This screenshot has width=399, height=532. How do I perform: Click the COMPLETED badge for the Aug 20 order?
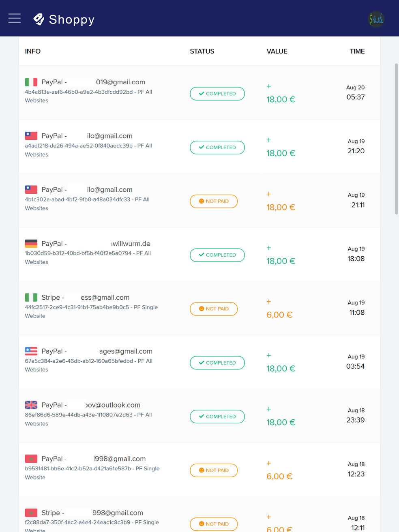[x=217, y=94]
